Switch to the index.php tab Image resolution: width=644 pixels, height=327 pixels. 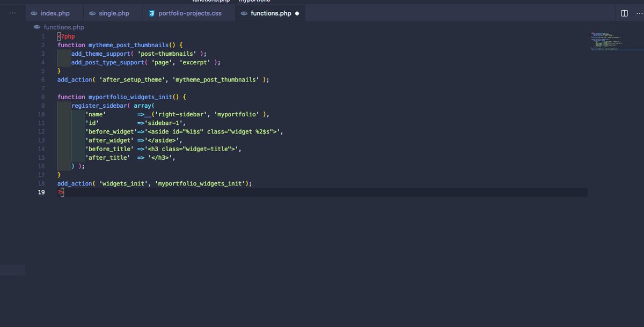(x=54, y=13)
